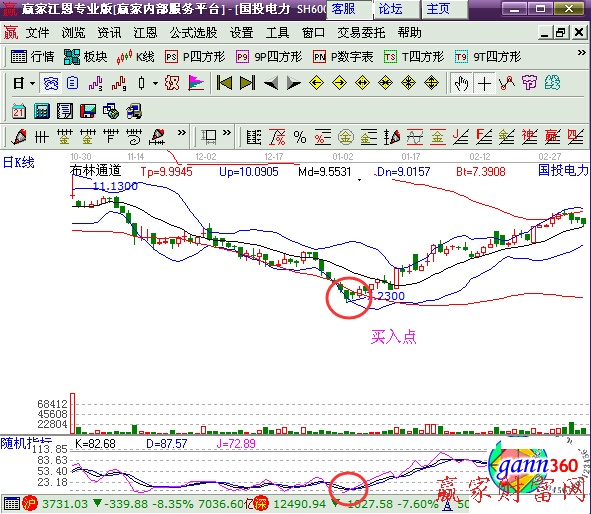This screenshot has width=591, height=514.
Task: Open the 日 period dropdown arrow
Action: pyautogui.click(x=32, y=83)
